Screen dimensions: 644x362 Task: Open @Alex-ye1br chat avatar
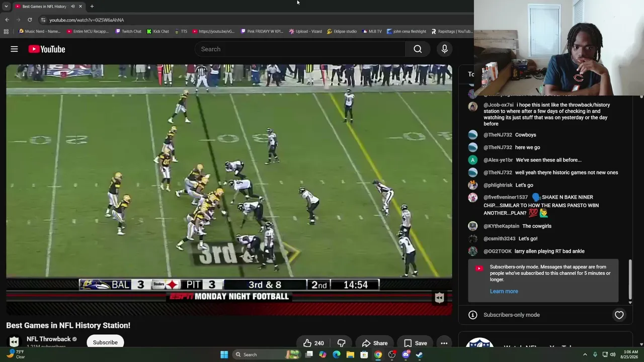click(472, 160)
